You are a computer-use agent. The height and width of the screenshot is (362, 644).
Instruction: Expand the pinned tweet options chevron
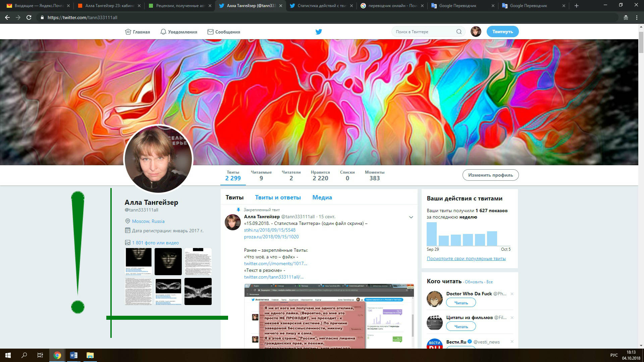[411, 217]
